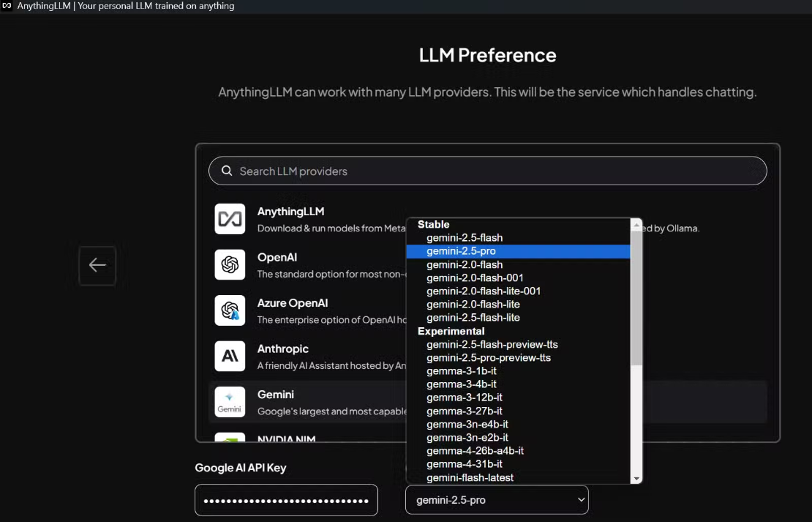
Task: Click the Azure OpenAI logo icon
Action: point(230,310)
